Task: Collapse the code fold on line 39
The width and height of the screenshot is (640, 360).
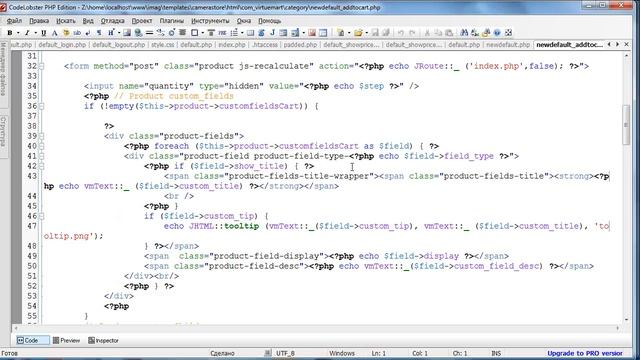Action: (42, 136)
